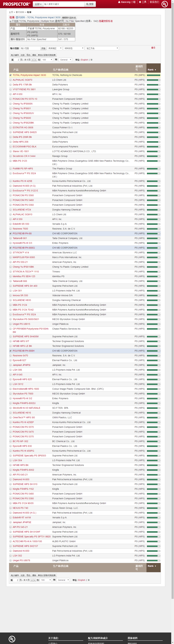
Task: Uncheck the TOTAL Polystyrene Impact 3630 checkbox
Action: pyautogui.click(x=10, y=75)
